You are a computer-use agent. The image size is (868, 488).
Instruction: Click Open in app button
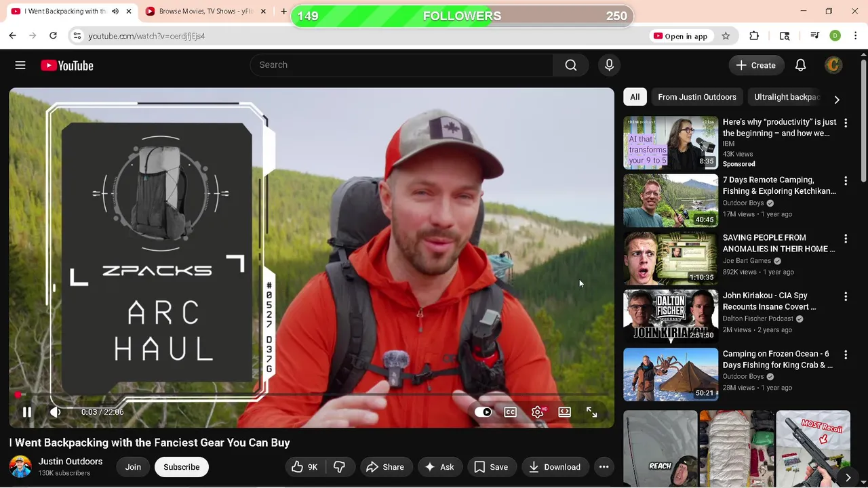tap(680, 36)
